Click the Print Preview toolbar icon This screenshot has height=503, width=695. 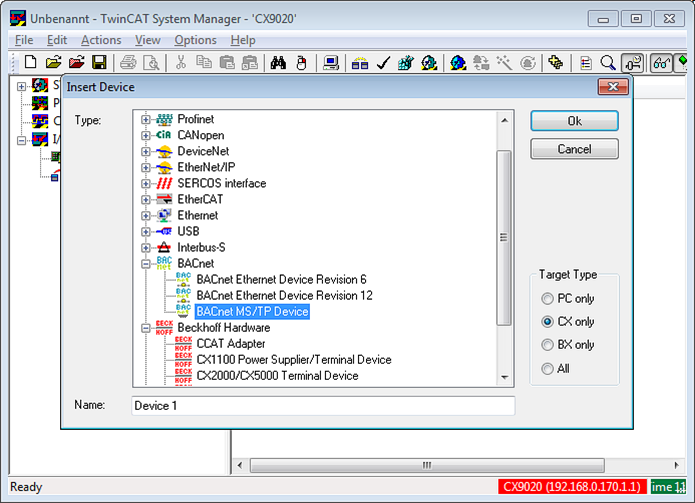152,62
